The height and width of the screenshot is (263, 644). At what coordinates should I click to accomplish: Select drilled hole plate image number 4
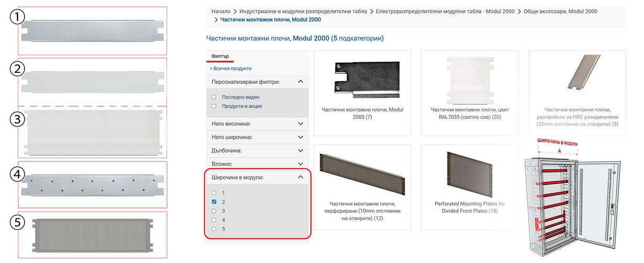point(92,184)
